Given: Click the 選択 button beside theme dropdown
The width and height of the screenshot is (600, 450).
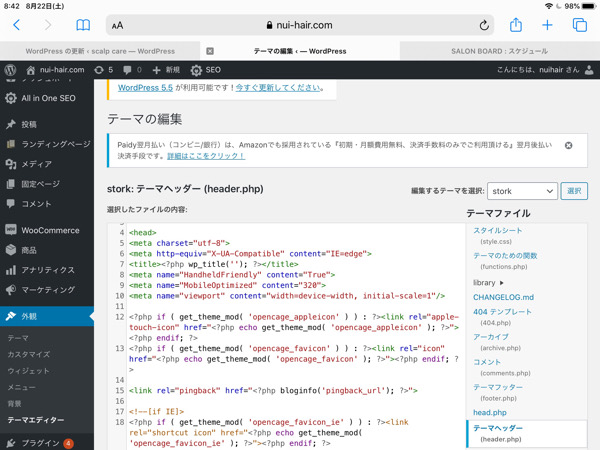Looking at the screenshot, I should tap(574, 191).
